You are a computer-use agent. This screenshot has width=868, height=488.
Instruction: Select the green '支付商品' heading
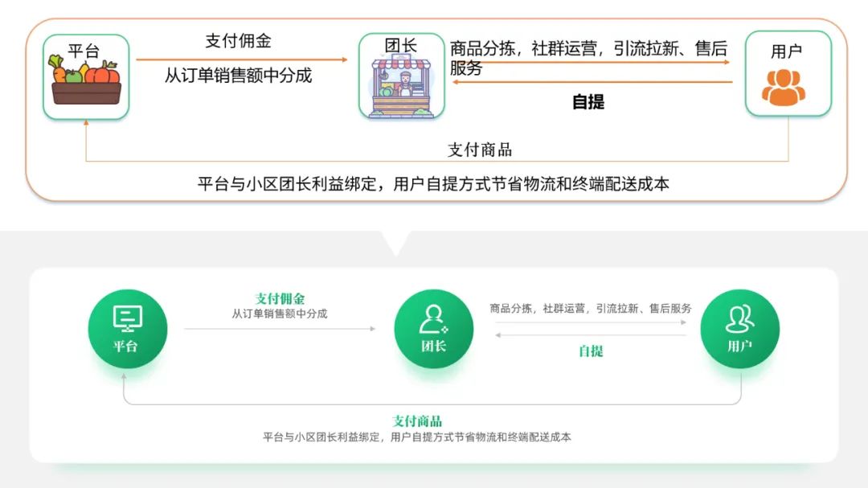[417, 421]
